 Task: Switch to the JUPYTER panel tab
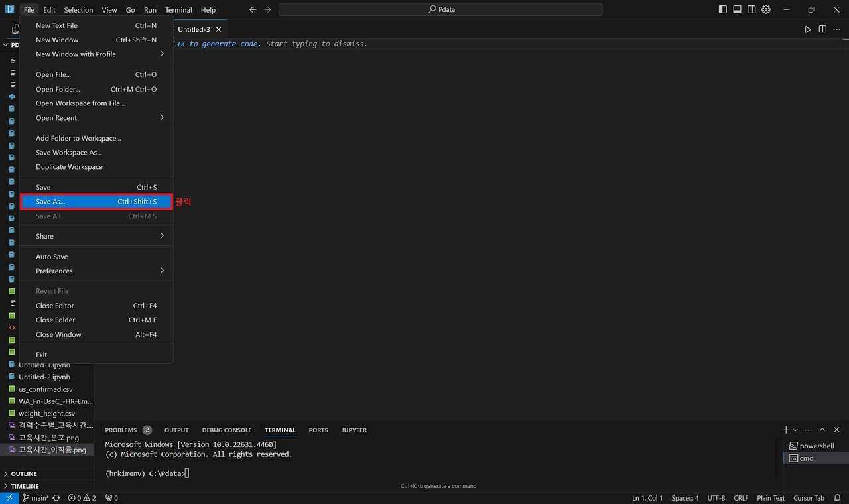[x=354, y=430]
